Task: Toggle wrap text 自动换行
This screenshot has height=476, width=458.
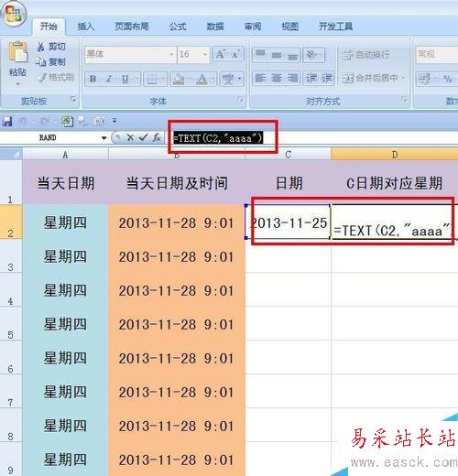Action: (x=366, y=55)
